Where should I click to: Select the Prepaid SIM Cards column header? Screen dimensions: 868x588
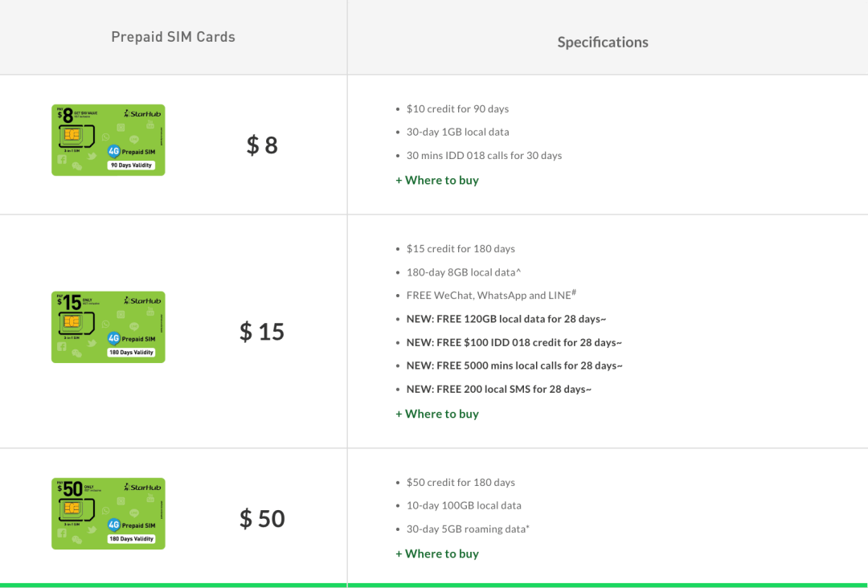(174, 37)
